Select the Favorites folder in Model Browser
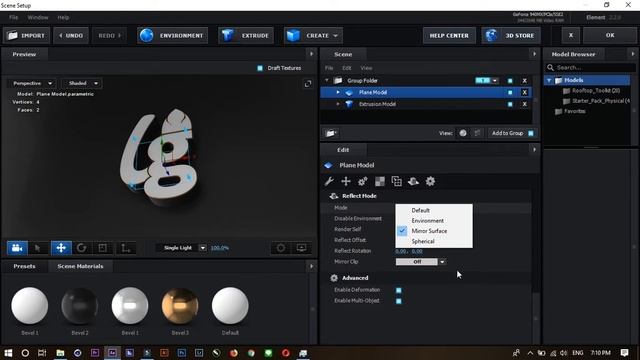The width and height of the screenshot is (640, 360). (x=575, y=111)
